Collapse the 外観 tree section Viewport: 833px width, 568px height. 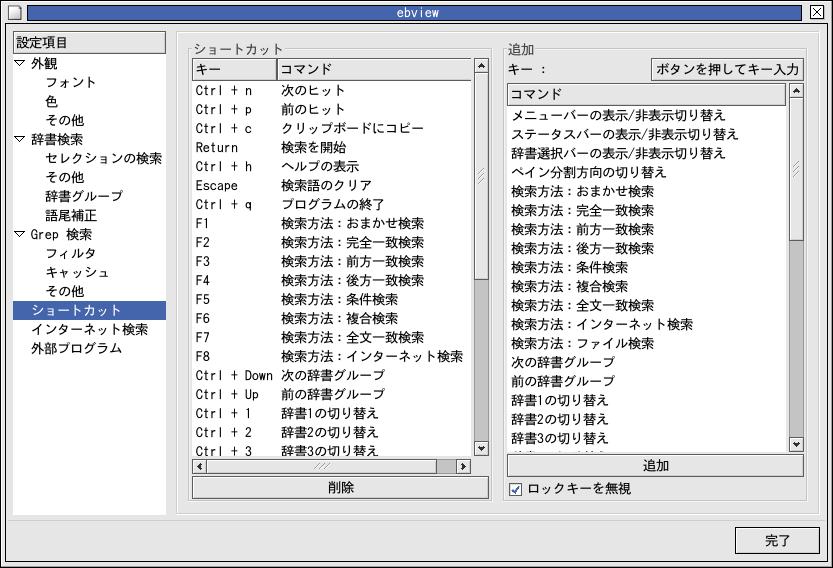click(x=21, y=63)
